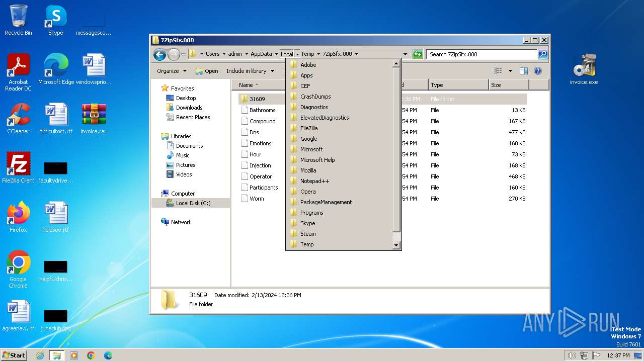Click Chrome icon in the taskbar
This screenshot has width=644, height=362.
(x=91, y=355)
